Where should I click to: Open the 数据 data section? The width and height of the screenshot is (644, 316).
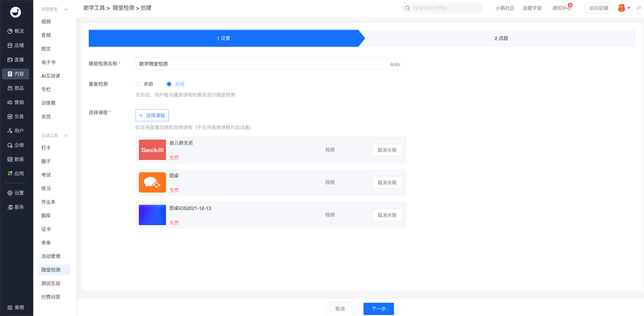tap(10, 159)
